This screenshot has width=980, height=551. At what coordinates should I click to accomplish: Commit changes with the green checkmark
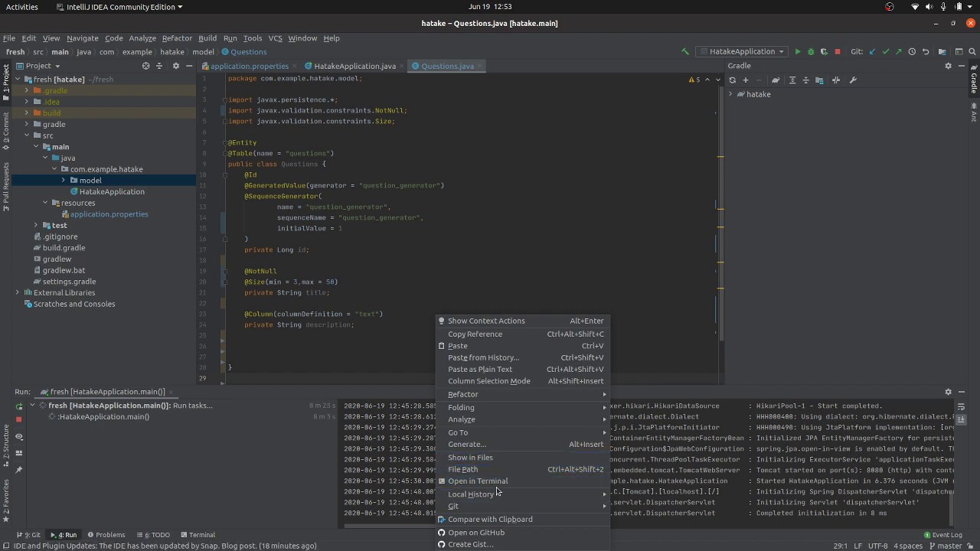(886, 51)
